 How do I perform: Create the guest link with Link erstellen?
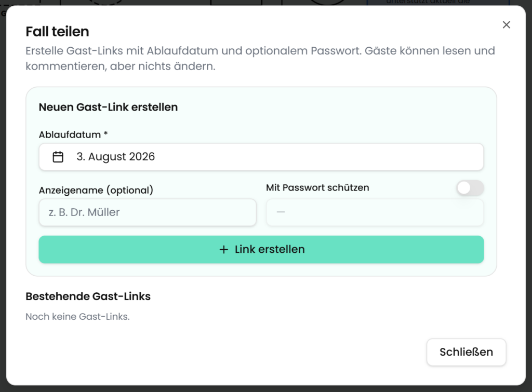click(261, 250)
